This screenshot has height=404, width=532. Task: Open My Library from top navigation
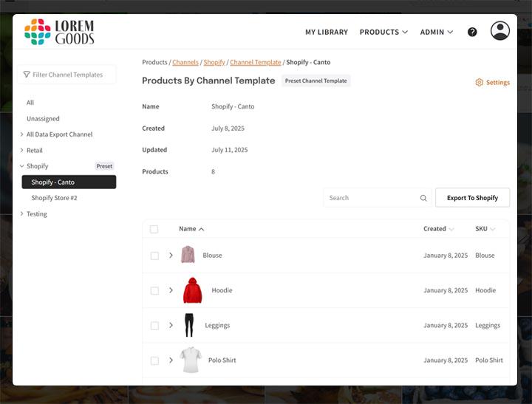pyautogui.click(x=326, y=32)
